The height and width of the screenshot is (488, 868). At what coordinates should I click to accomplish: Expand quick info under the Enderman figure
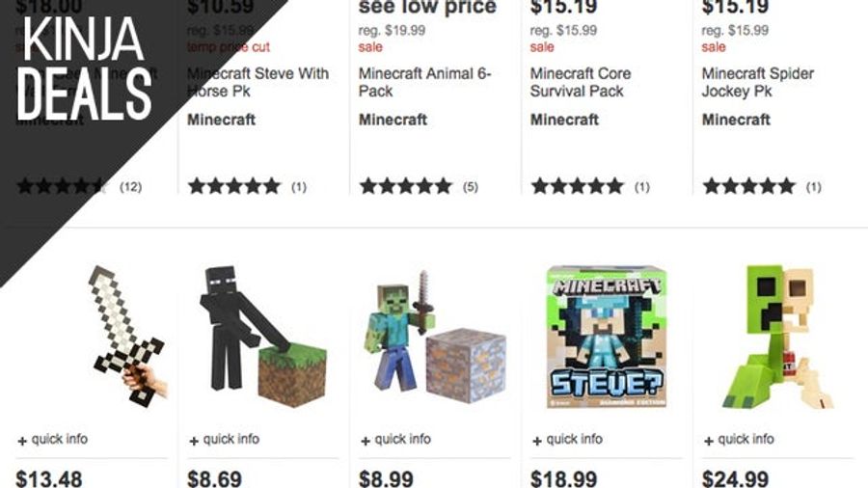[224, 440]
